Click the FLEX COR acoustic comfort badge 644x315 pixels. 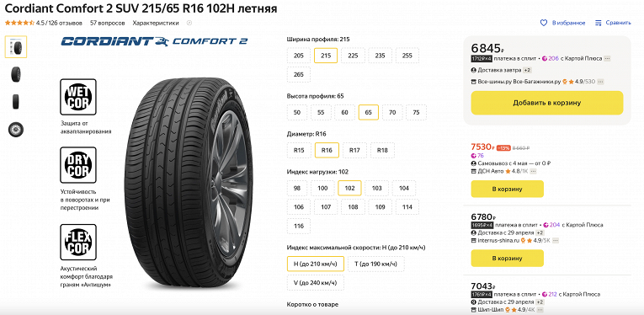78,243
